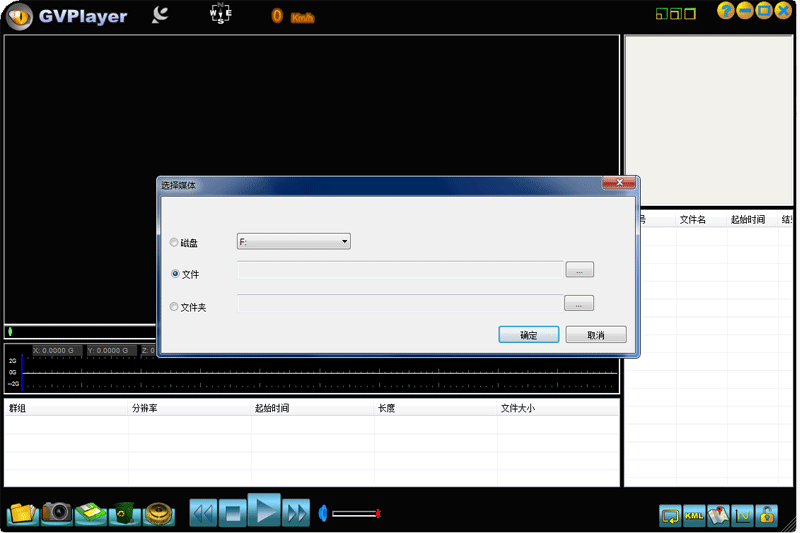Click the loop replay icon
This screenshot has height=533, width=800.
coord(670,515)
